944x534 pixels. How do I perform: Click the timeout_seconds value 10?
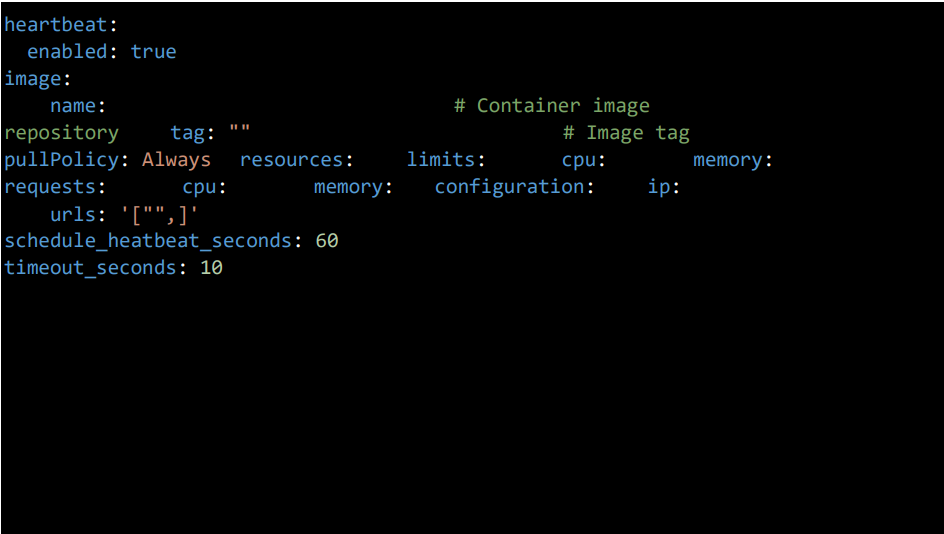(x=211, y=268)
